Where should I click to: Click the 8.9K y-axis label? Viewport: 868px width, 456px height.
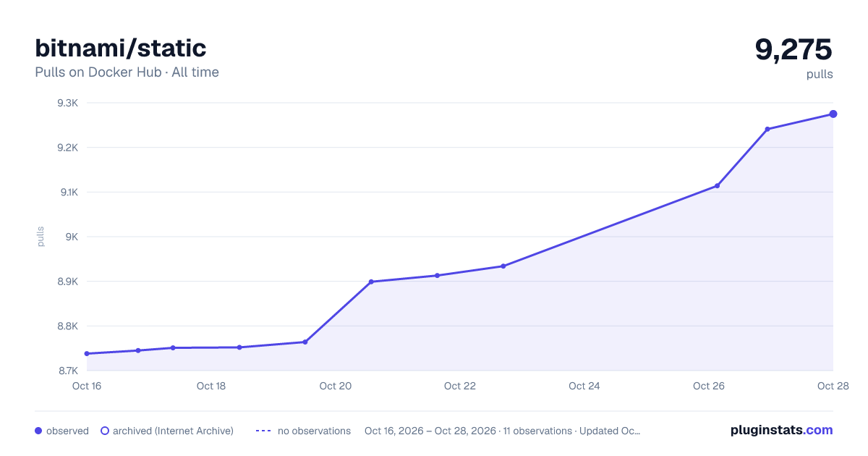point(68,282)
